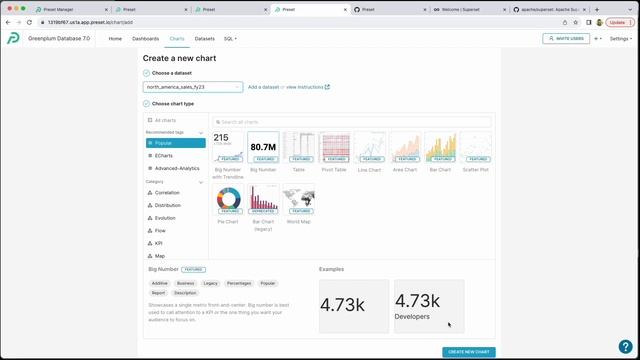640x360 pixels.
Task: Navigate to Datasets
Action: [204, 39]
